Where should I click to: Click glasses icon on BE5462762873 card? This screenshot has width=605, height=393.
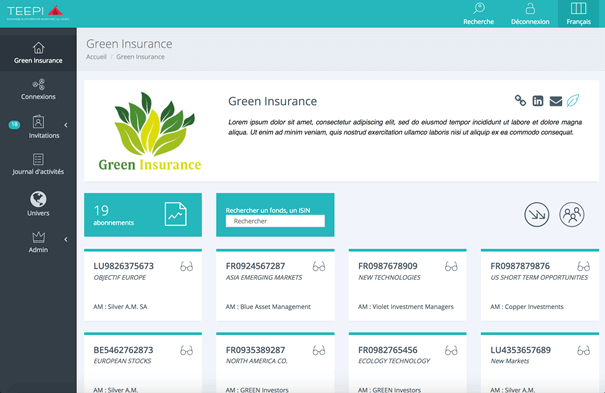pyautogui.click(x=186, y=350)
